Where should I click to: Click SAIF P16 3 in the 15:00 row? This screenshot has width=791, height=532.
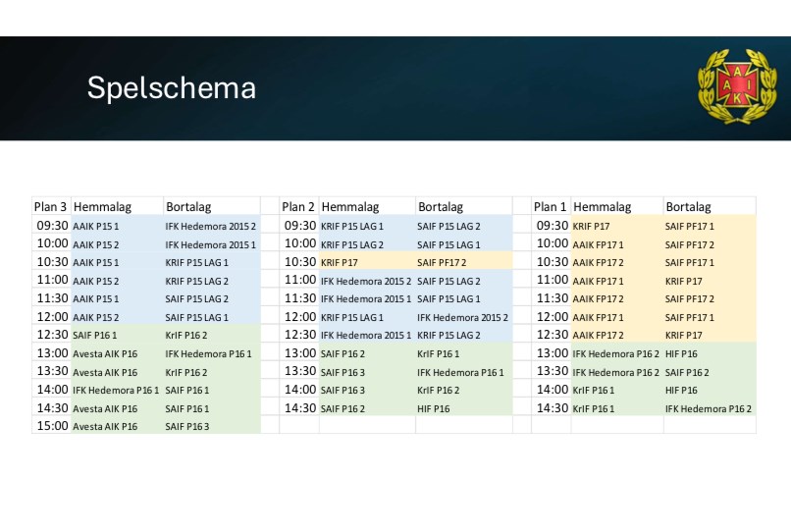pyautogui.click(x=187, y=427)
